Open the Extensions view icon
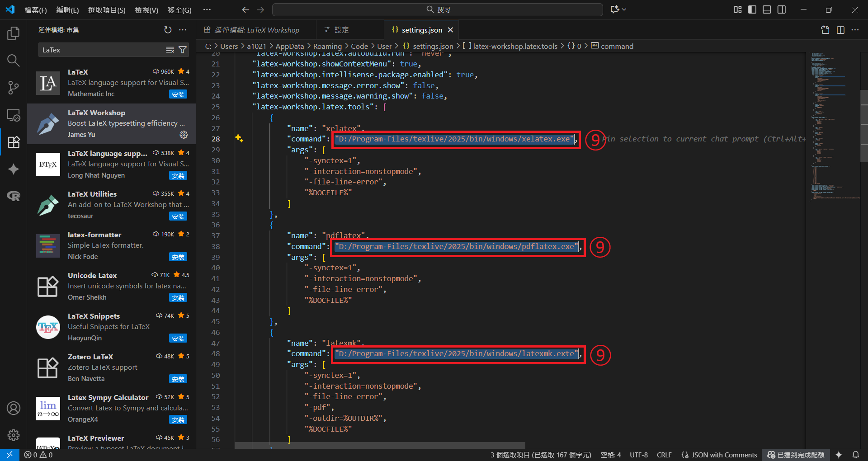The height and width of the screenshot is (461, 868). 14,142
